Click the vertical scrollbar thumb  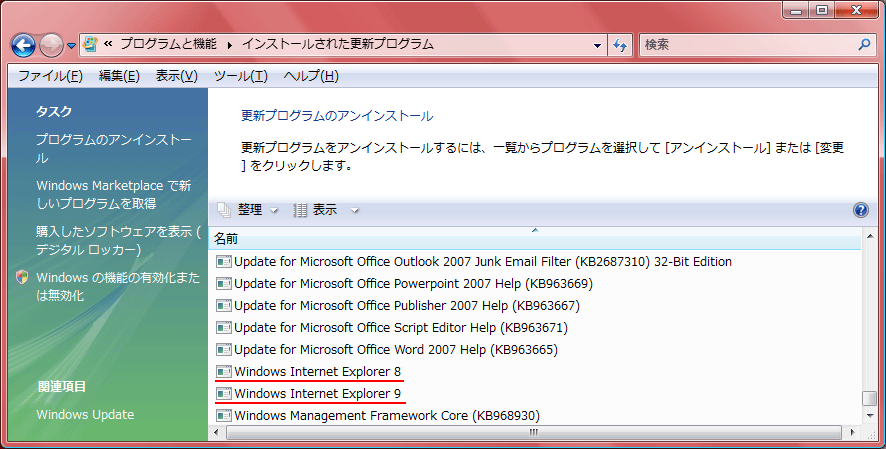click(x=870, y=398)
